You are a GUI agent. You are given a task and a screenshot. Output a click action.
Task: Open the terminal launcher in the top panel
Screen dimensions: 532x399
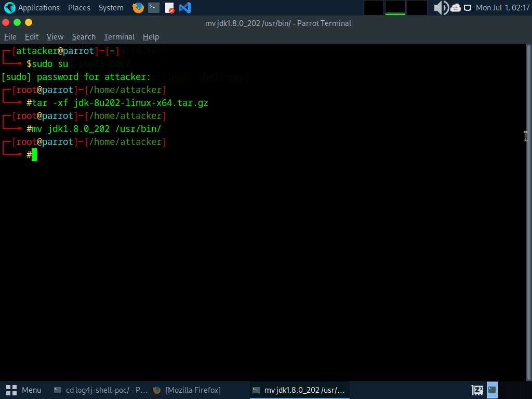click(x=153, y=8)
